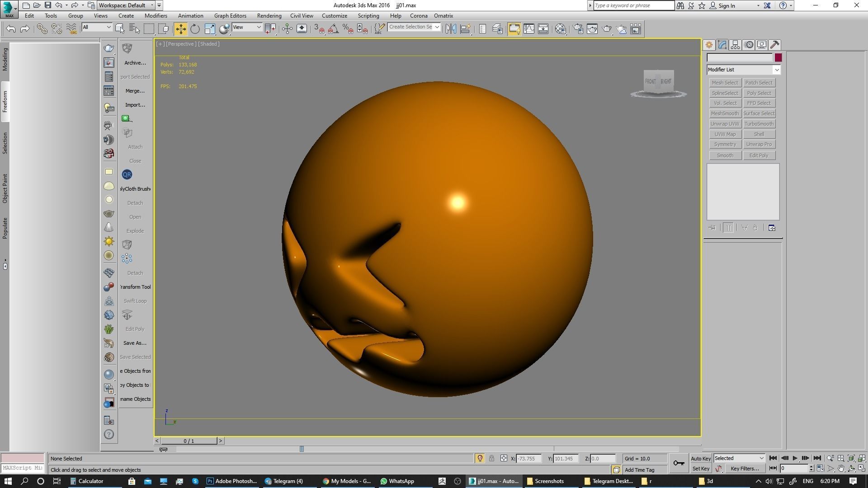Select the Select and Move tool

(180, 29)
